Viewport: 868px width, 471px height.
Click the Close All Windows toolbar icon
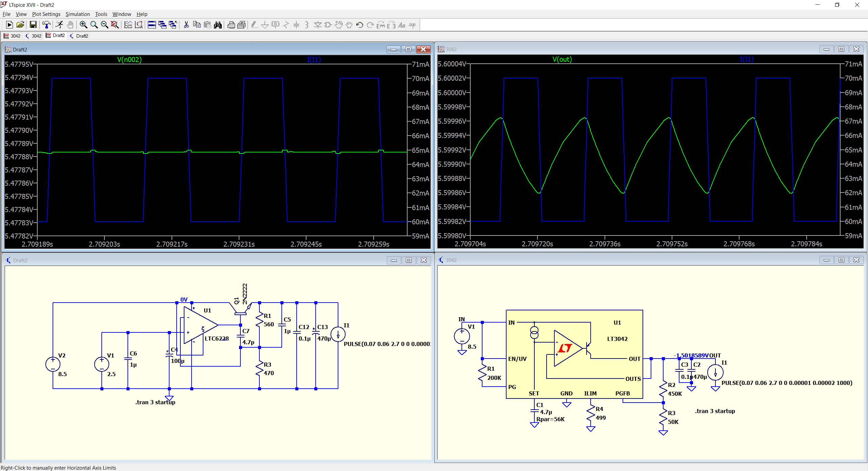pyautogui.click(x=173, y=25)
